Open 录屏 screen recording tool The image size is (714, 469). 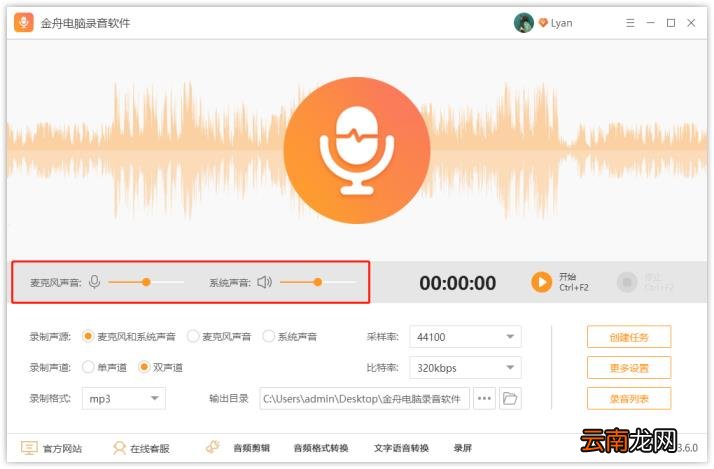tap(463, 449)
